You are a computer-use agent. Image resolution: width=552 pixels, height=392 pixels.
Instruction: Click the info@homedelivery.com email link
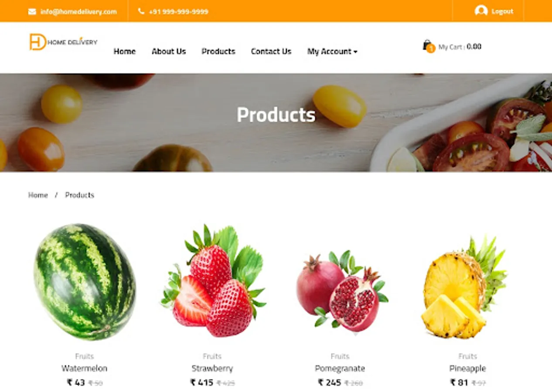[78, 12]
